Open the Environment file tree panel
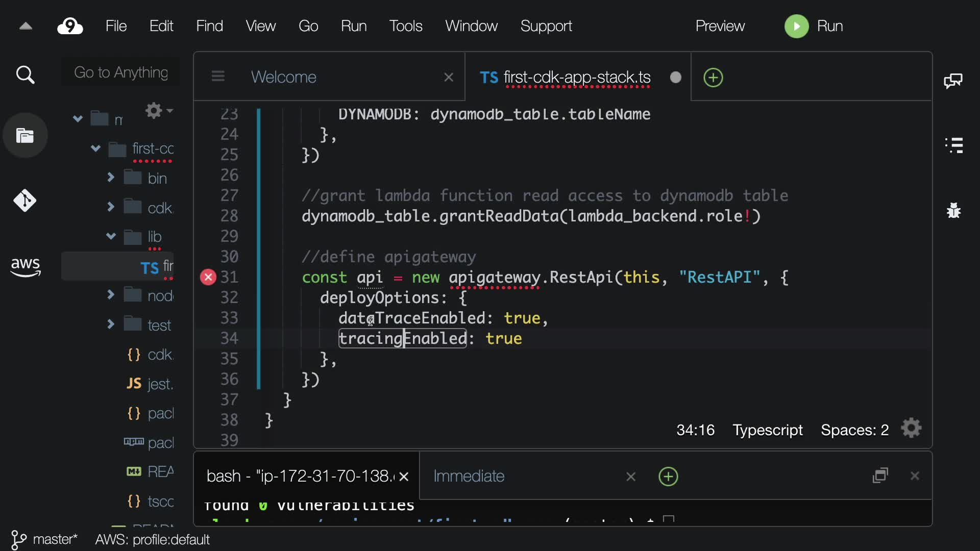The height and width of the screenshot is (551, 980). click(25, 136)
